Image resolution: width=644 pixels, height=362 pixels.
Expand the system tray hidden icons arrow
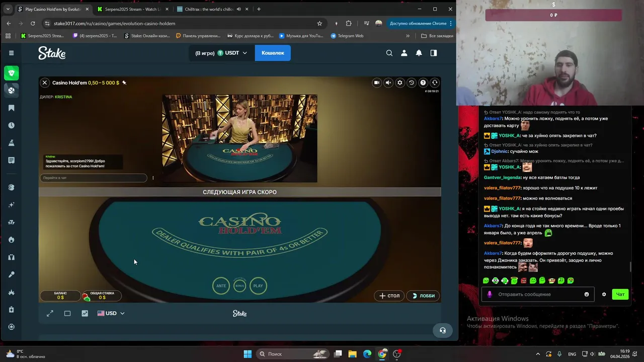pos(537,354)
